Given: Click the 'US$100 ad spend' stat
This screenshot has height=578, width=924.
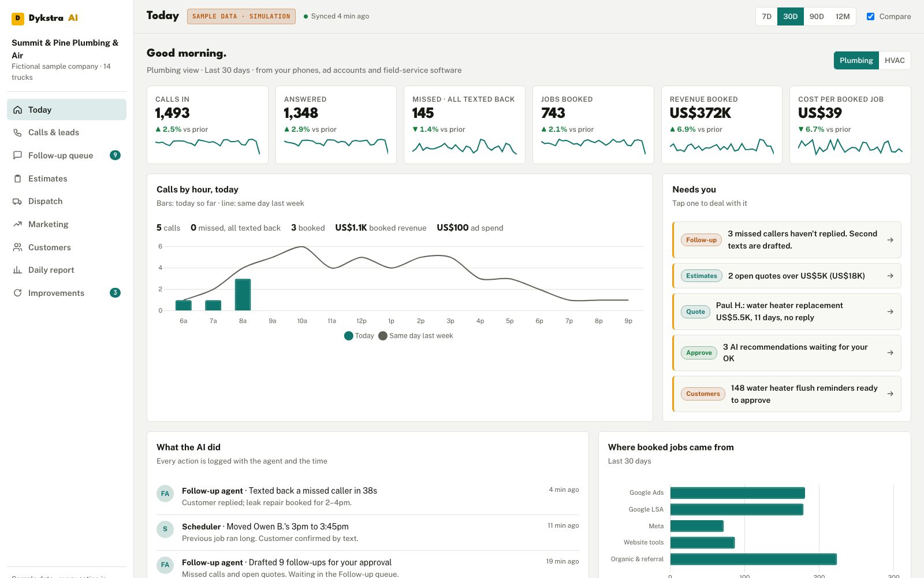Looking at the screenshot, I should (x=470, y=228).
